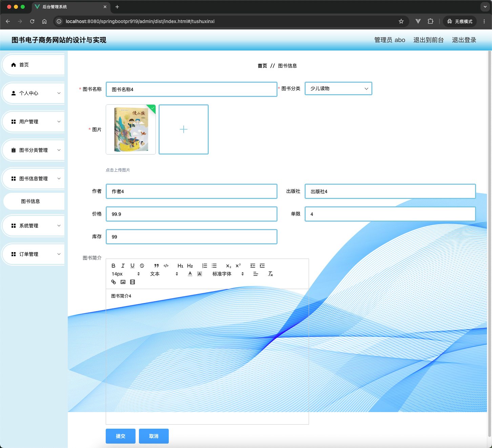
Task: Open browser three-dot menu
Action: click(x=484, y=21)
